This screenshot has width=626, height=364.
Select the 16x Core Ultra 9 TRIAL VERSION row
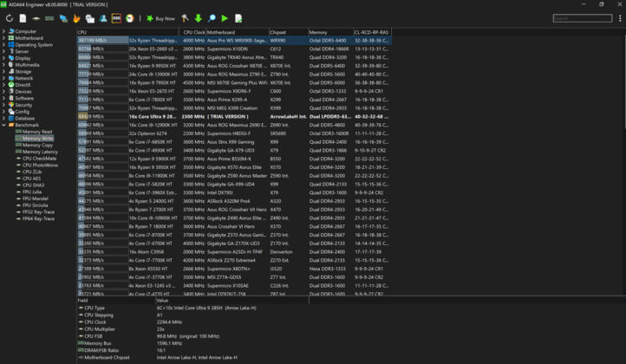234,116
